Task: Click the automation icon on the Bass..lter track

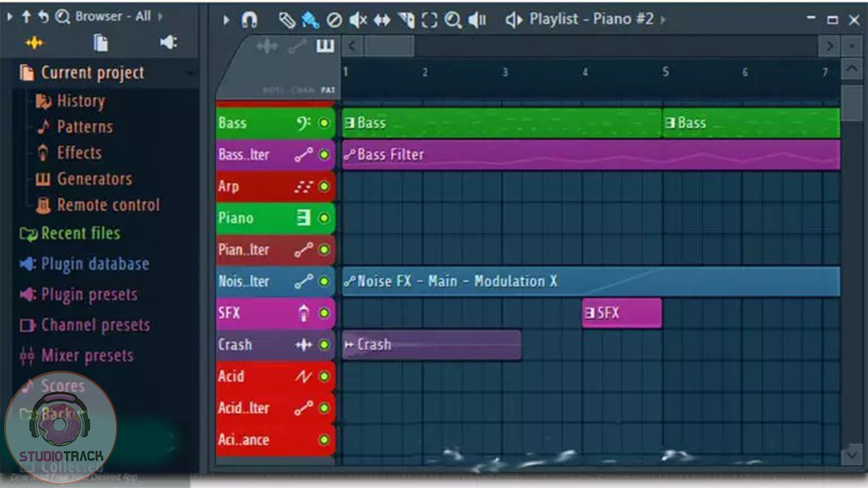Action: [303, 155]
